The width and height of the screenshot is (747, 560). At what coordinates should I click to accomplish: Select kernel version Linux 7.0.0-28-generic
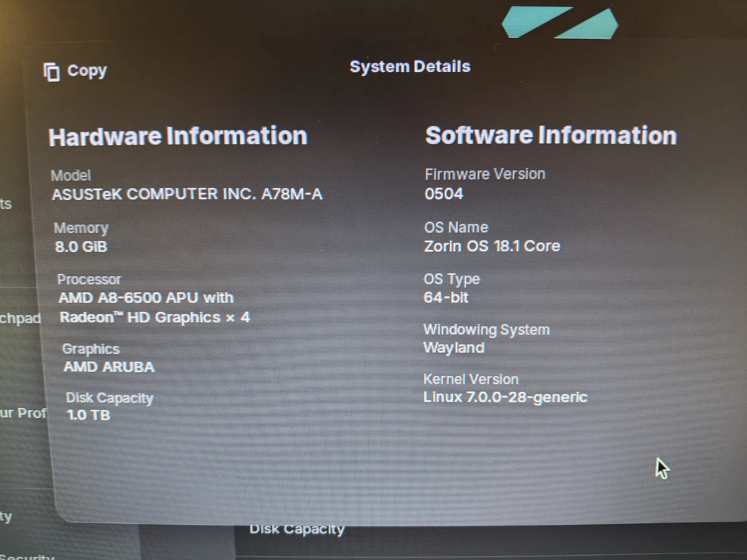505,397
